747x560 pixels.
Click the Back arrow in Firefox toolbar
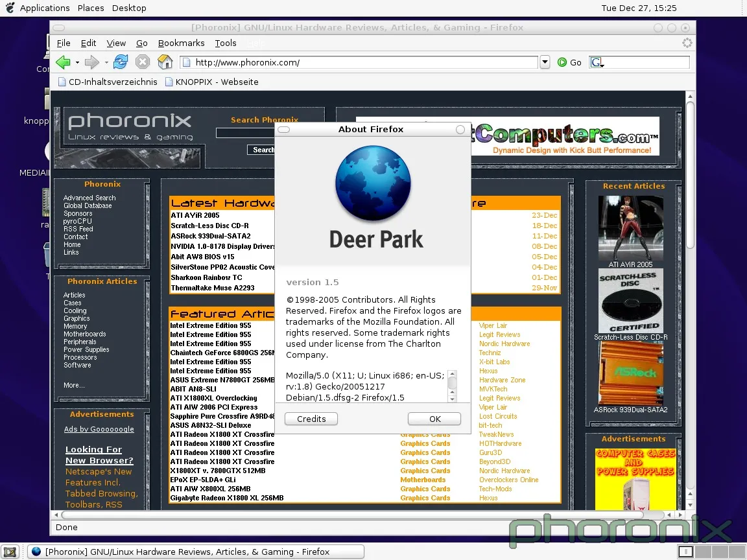(62, 62)
